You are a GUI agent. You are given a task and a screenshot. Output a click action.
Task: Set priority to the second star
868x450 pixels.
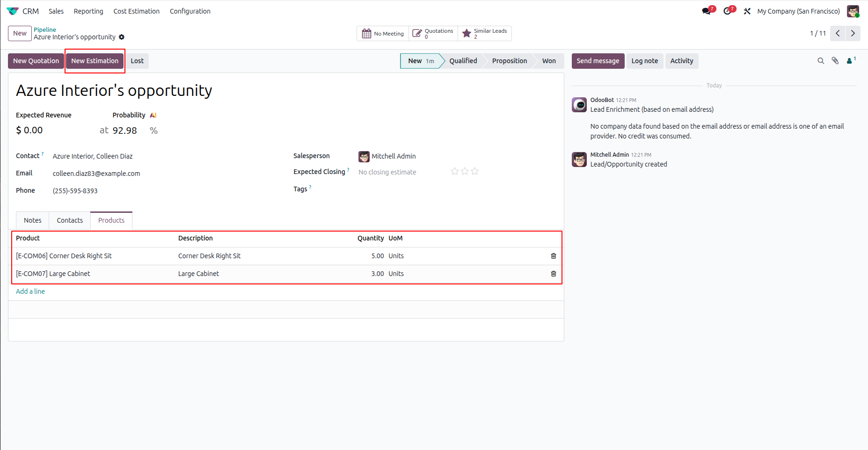(x=465, y=171)
